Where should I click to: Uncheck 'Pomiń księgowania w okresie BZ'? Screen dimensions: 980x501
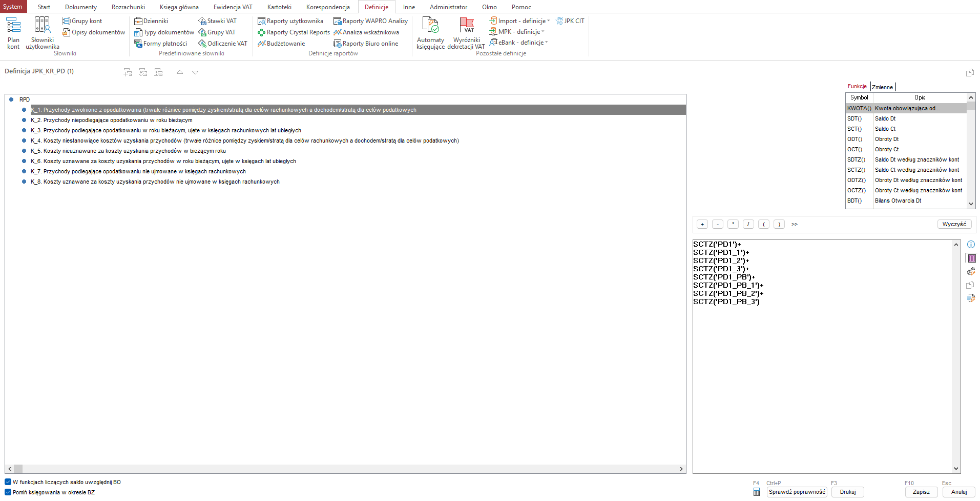tap(8, 492)
